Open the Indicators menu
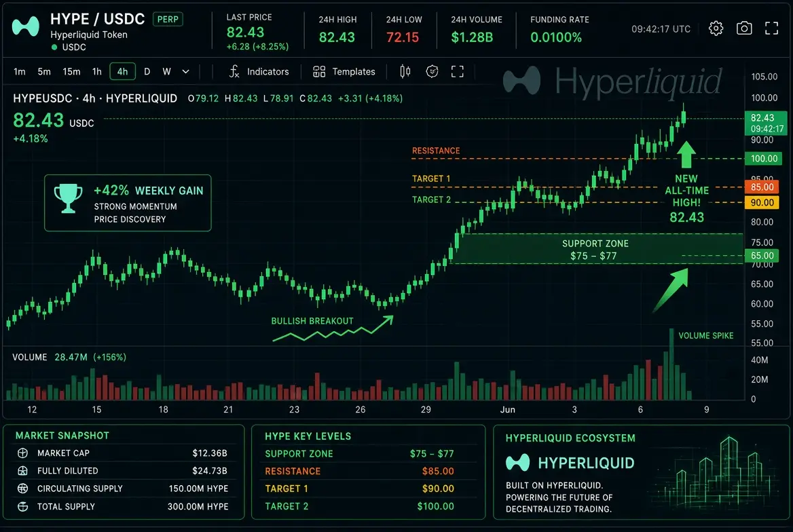This screenshot has height=532, width=793. pyautogui.click(x=268, y=72)
